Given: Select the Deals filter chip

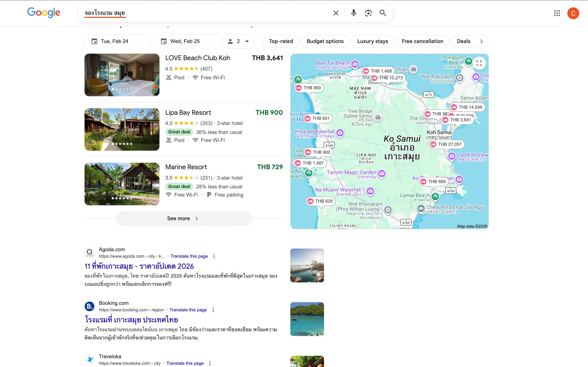Looking at the screenshot, I should (463, 41).
